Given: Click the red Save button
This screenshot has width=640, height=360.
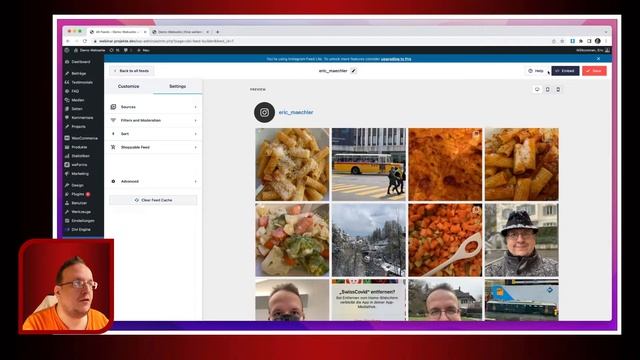Looking at the screenshot, I should 594,71.
